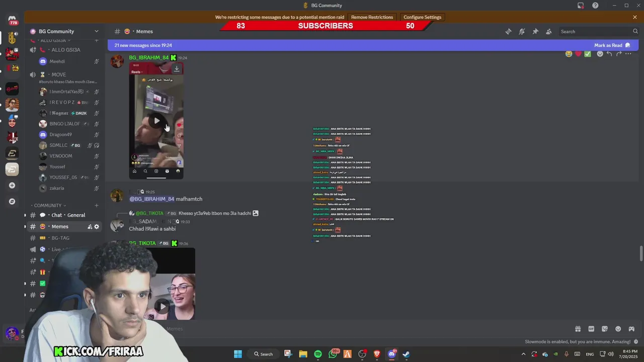Click user Dragoon49 in voice list
Screen dimensions: 644x362
tap(60, 135)
